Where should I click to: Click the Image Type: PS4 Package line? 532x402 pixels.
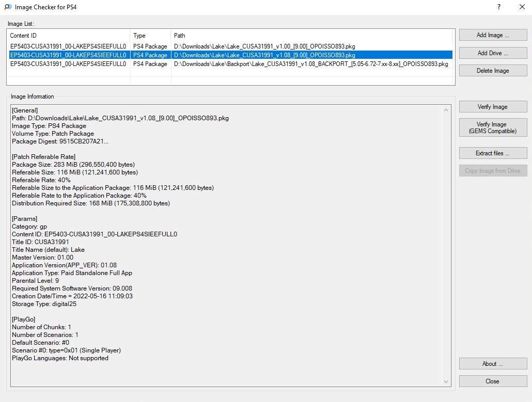tap(49, 126)
